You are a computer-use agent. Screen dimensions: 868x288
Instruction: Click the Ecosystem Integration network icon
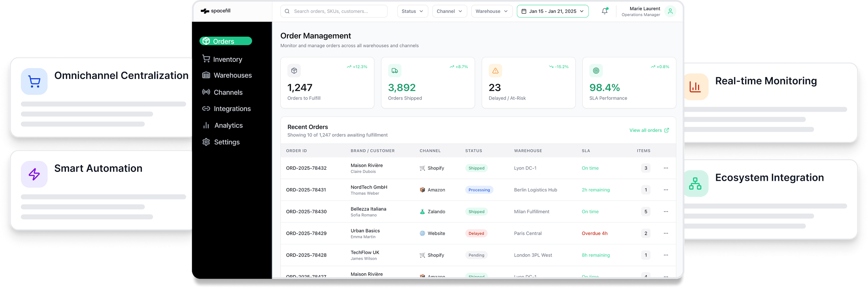(695, 183)
